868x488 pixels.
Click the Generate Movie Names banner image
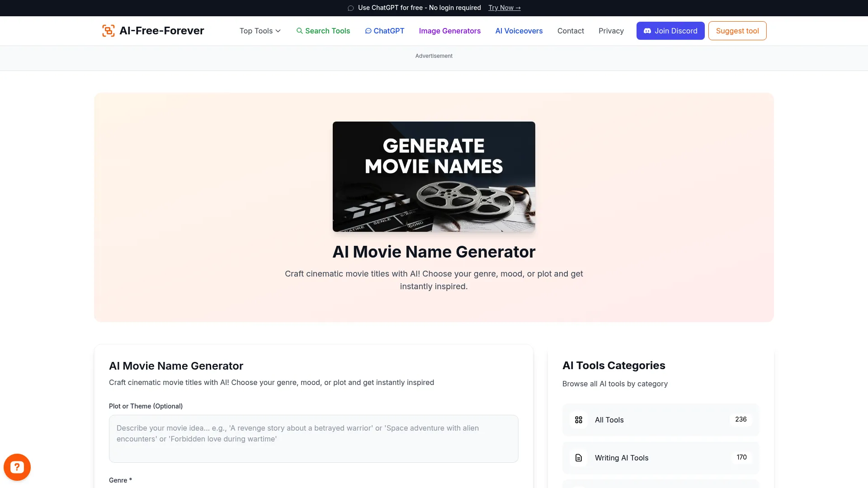(434, 177)
